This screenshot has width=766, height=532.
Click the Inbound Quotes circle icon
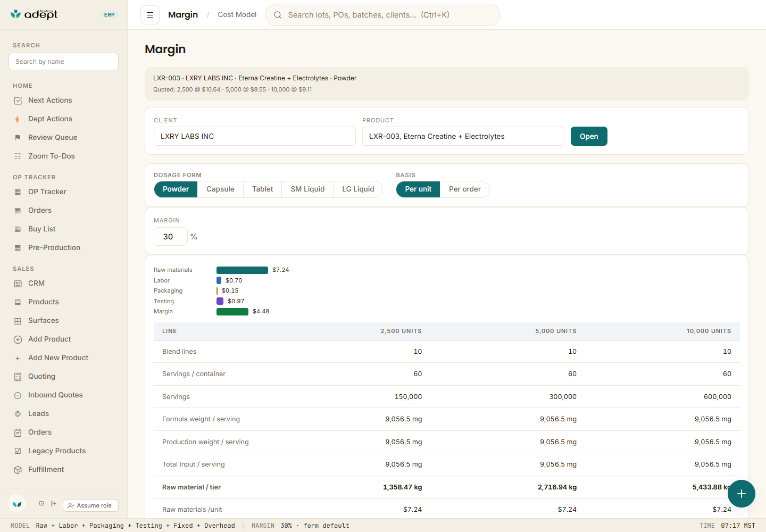pos(18,395)
